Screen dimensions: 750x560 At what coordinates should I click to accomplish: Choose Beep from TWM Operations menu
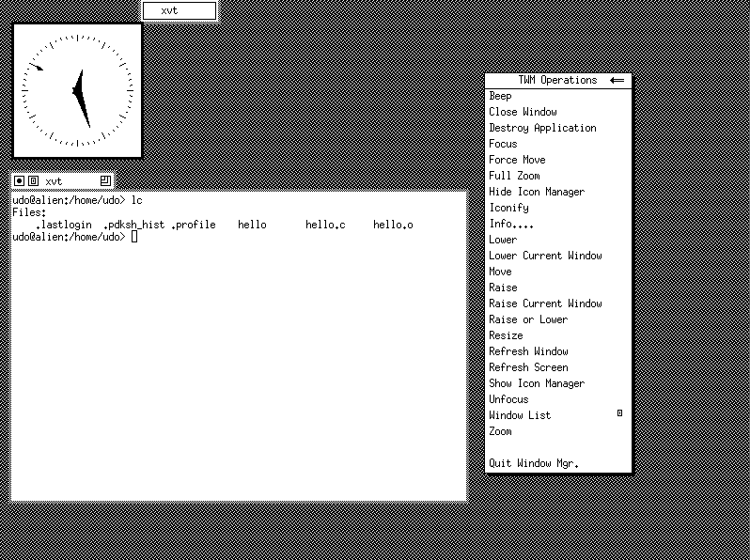click(x=558, y=96)
